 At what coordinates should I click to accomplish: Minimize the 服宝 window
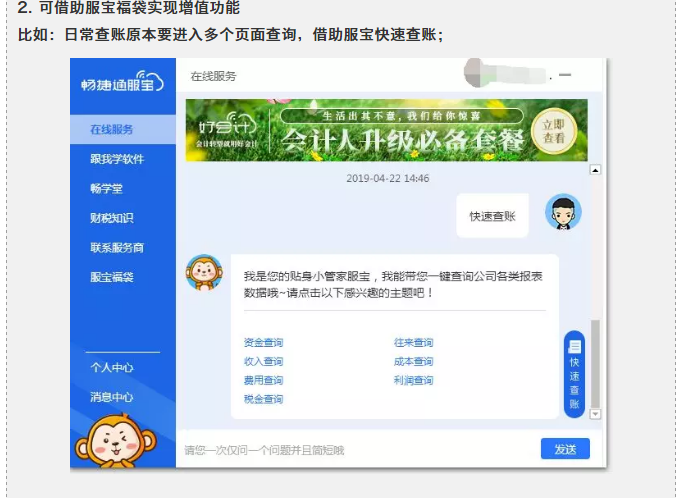pyautogui.click(x=565, y=76)
